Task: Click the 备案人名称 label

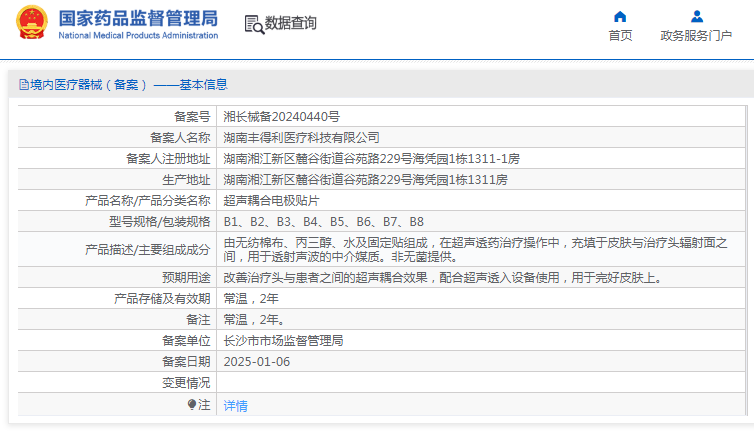Action: (180, 138)
